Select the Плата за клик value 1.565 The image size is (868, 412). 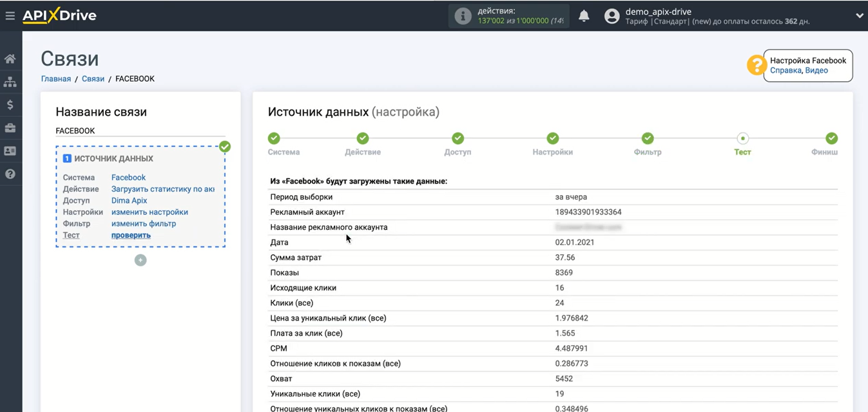point(565,333)
